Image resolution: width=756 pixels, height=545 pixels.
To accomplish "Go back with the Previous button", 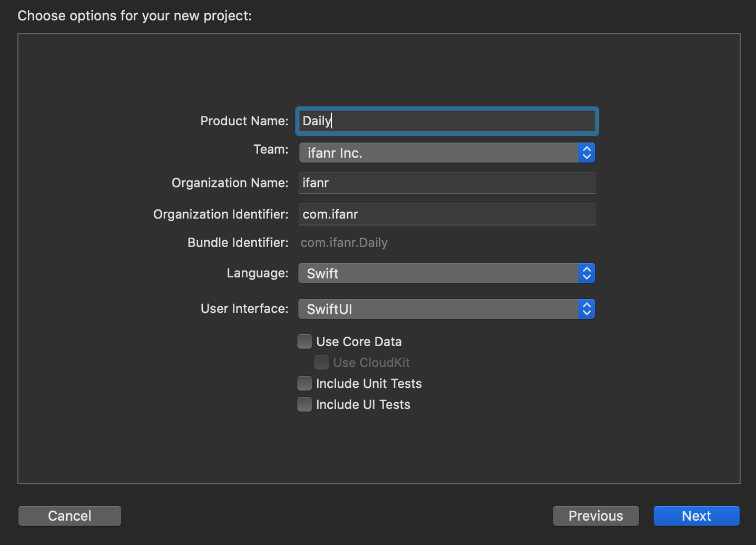I will 595,516.
